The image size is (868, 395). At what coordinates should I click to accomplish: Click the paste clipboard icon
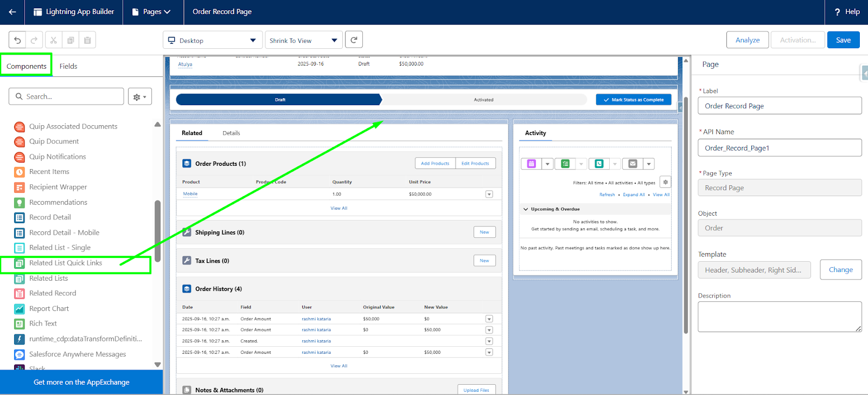pyautogui.click(x=87, y=40)
